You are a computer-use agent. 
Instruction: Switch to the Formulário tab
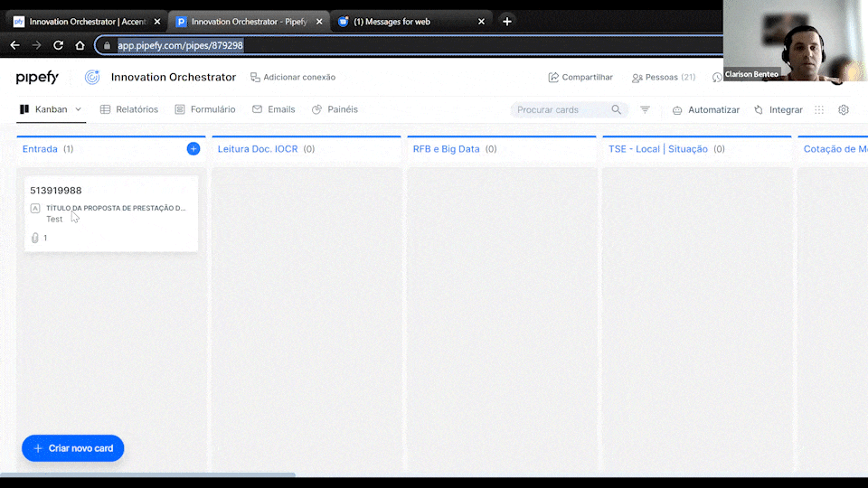click(x=205, y=109)
